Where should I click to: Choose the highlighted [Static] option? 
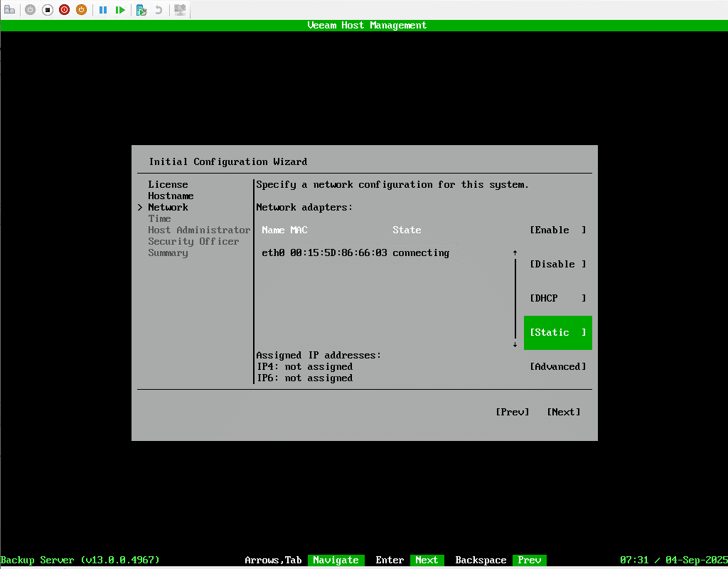[557, 332]
